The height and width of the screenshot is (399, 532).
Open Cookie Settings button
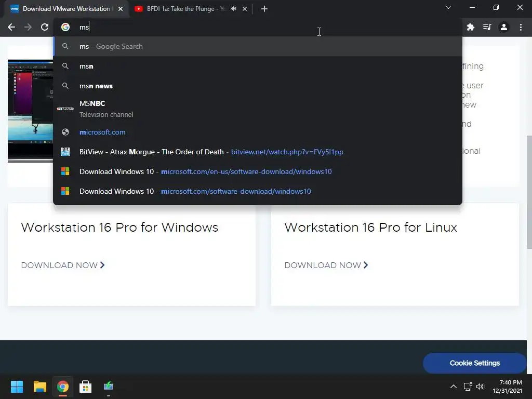pos(474,363)
